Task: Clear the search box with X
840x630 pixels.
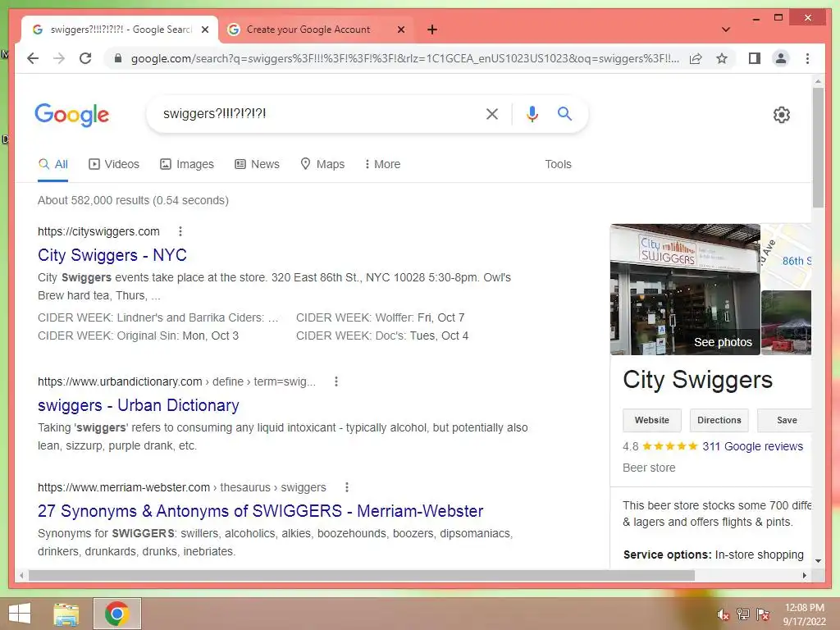Action: [x=492, y=113]
